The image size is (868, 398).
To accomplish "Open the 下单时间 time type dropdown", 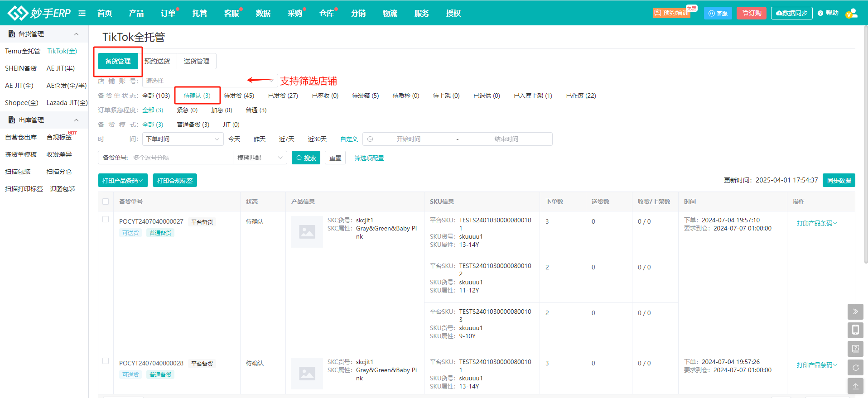I will (183, 139).
